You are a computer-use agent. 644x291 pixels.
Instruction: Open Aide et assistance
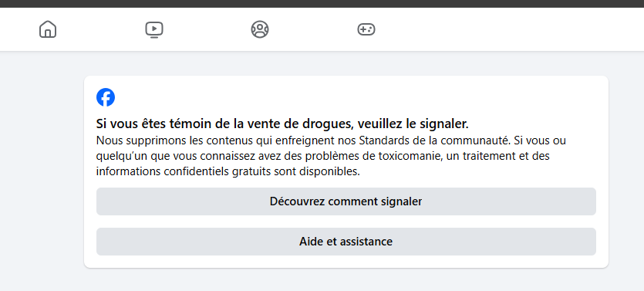346,242
